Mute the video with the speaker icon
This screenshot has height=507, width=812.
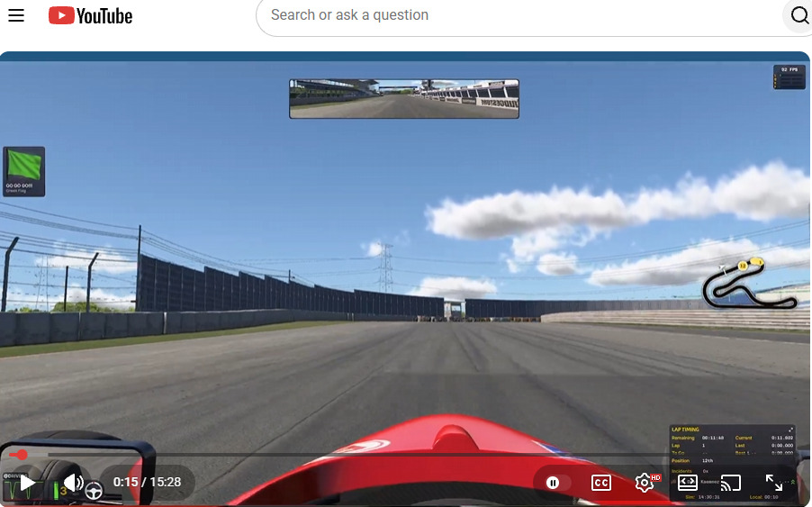(x=73, y=483)
